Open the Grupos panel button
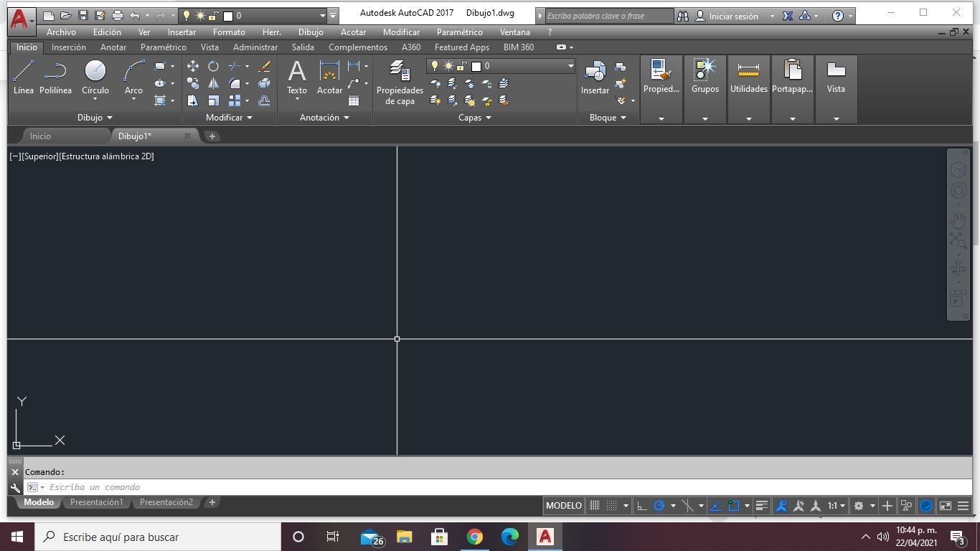Viewport: 980px width, 551px height. coord(705,89)
